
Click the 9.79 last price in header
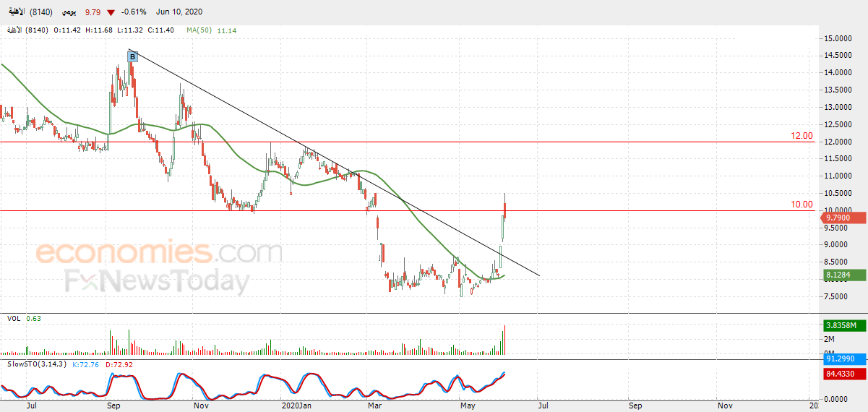pos(92,12)
